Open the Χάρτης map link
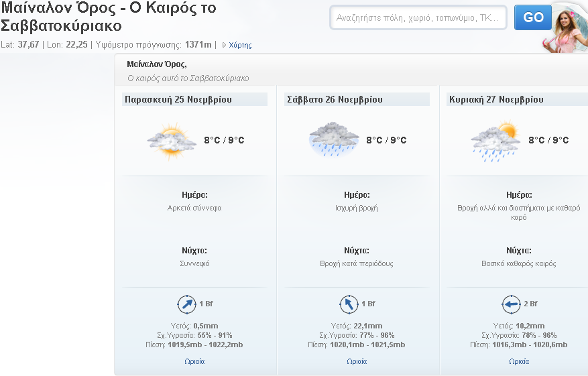This screenshot has width=588, height=376. click(x=240, y=45)
